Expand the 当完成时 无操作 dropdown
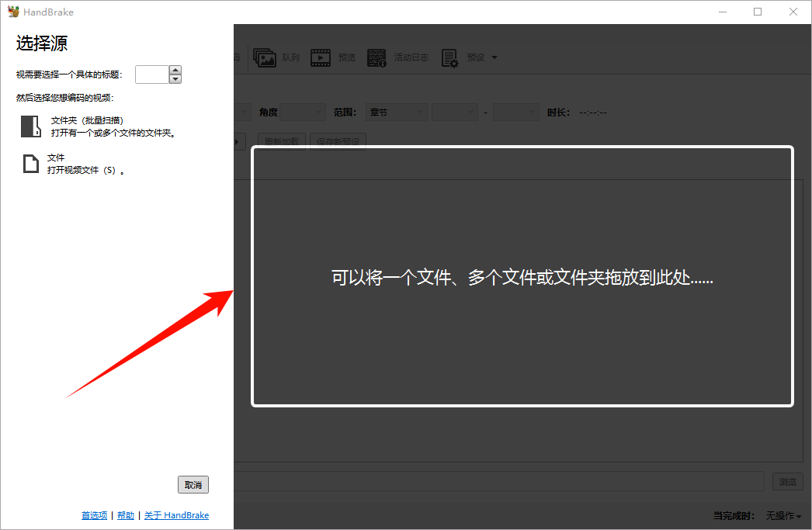Viewport: 812px width, 530px height. [x=783, y=515]
